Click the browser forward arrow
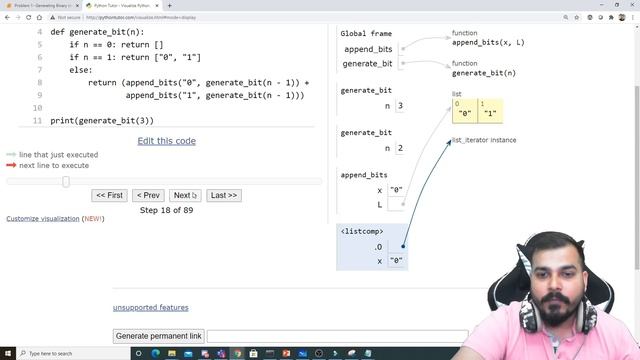 point(18,18)
